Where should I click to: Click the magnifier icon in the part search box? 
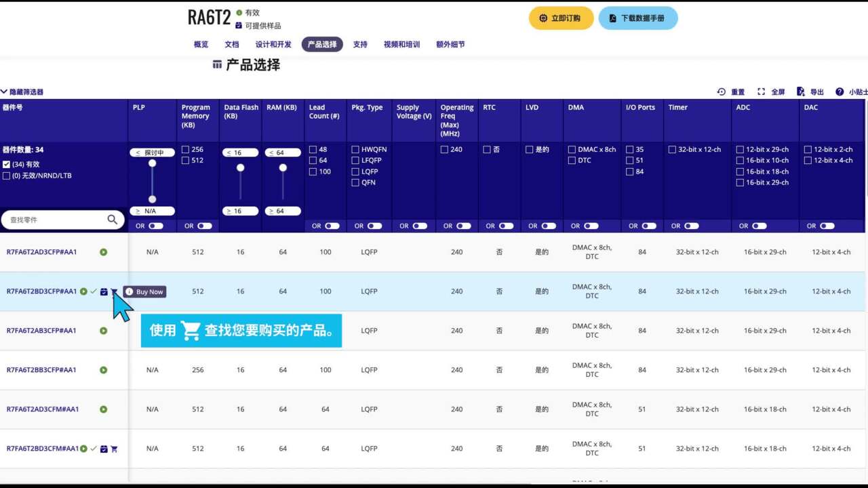tap(113, 220)
